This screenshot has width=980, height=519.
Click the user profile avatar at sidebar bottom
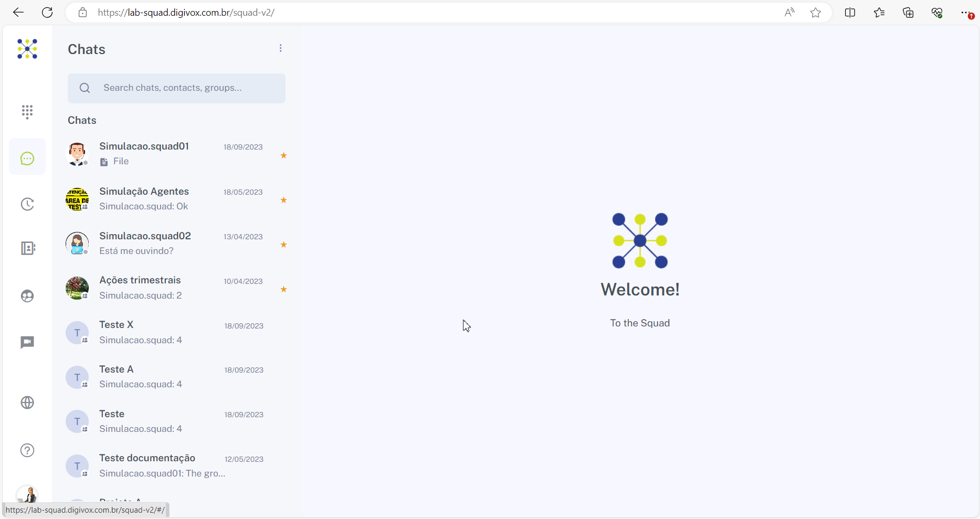click(x=27, y=495)
